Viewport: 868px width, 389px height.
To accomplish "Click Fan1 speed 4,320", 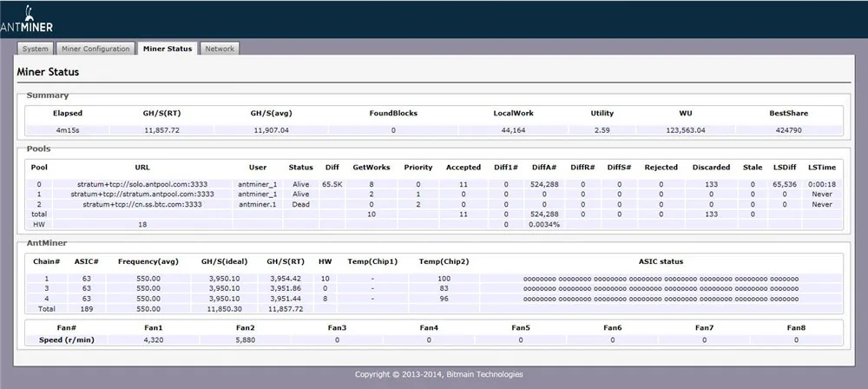I will pyautogui.click(x=154, y=340).
